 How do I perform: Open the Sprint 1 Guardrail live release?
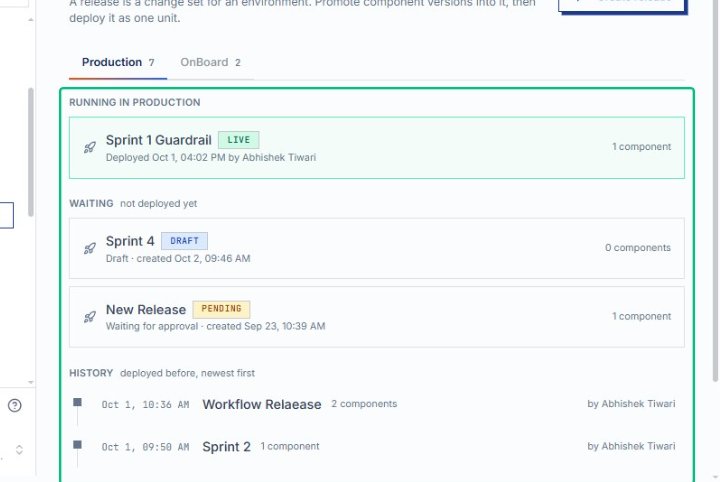click(x=377, y=148)
